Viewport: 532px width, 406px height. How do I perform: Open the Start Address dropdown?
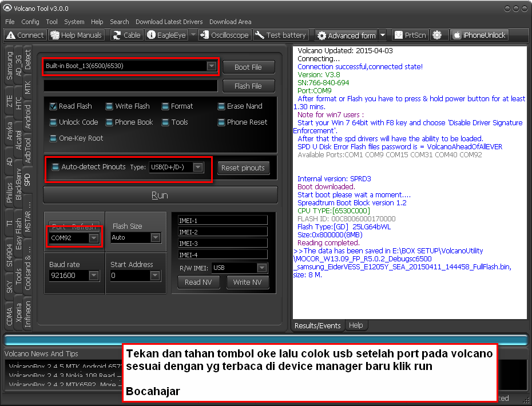(155, 276)
